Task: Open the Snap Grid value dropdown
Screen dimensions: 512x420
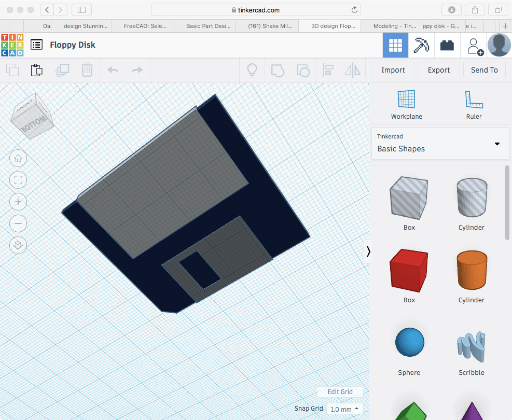Action: (x=344, y=409)
